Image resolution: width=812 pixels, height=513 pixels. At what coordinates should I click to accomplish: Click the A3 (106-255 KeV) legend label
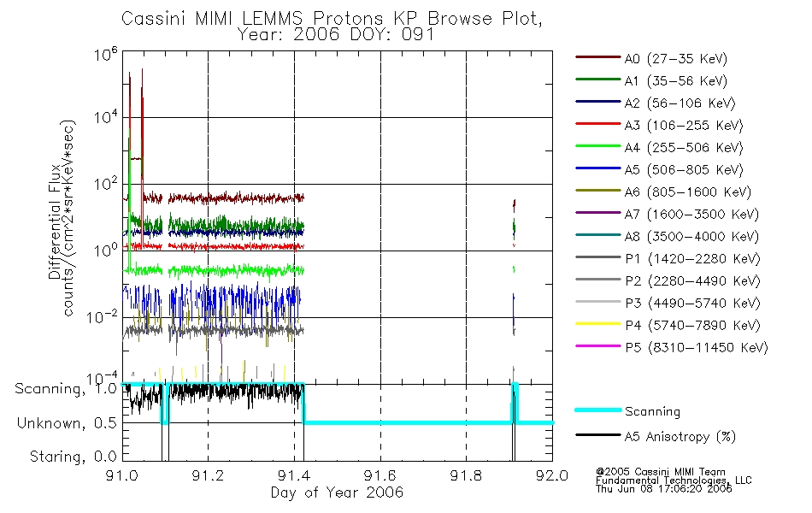(684, 126)
